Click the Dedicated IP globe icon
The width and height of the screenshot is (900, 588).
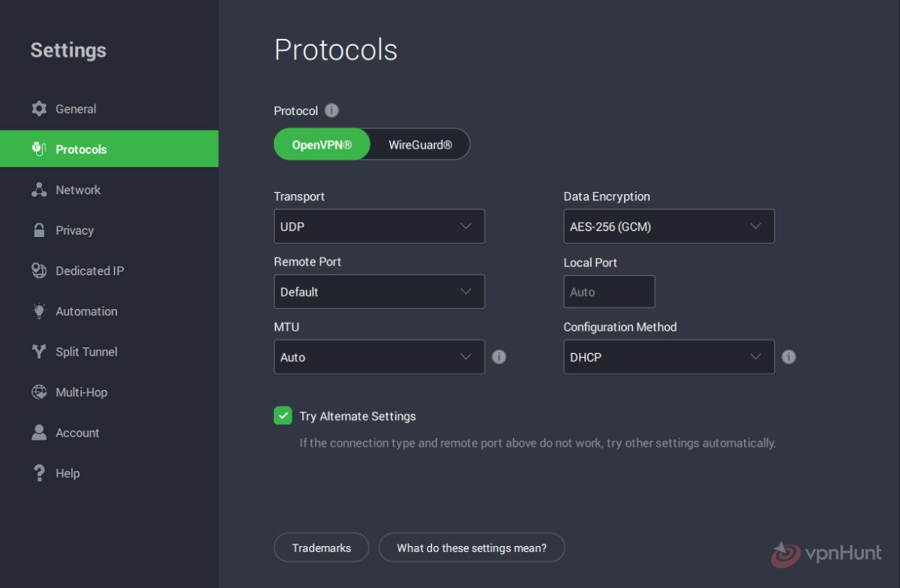tap(39, 271)
